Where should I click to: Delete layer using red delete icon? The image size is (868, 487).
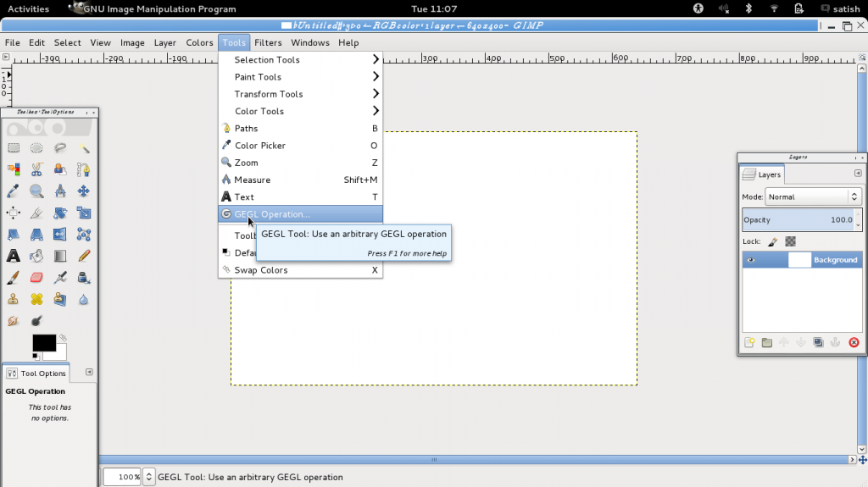854,342
